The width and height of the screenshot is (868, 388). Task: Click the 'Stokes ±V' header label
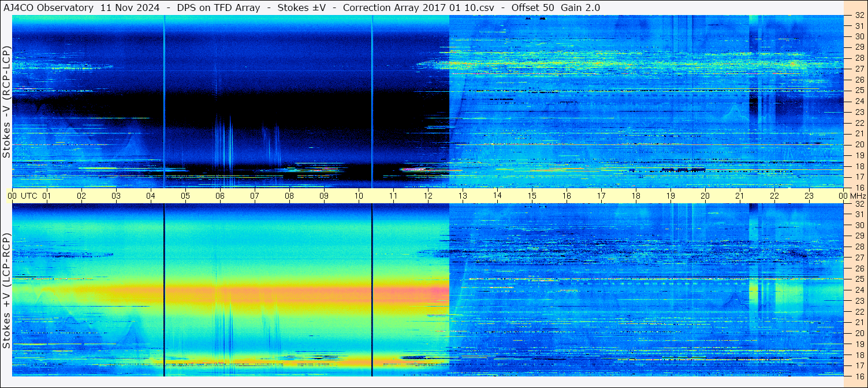(301, 8)
